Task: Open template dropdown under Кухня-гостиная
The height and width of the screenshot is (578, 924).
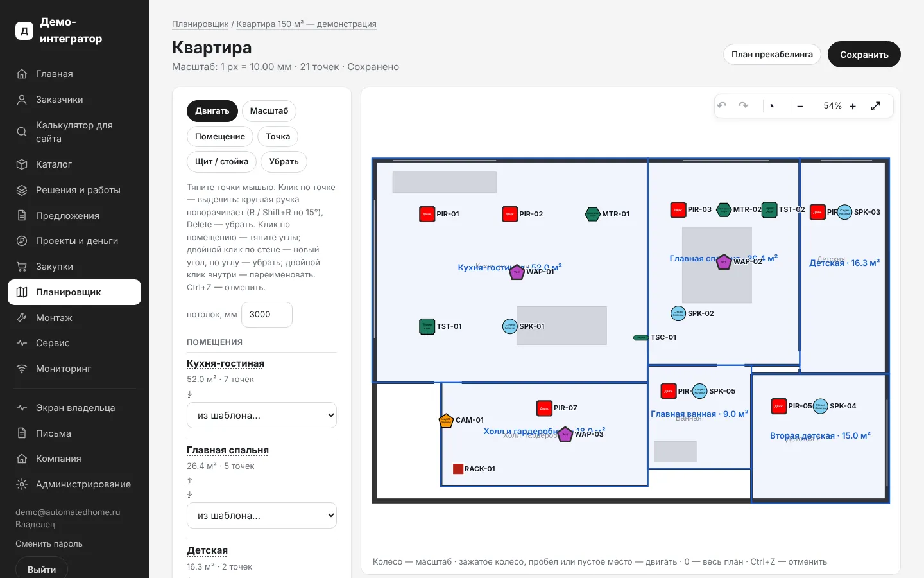Action: coord(262,416)
